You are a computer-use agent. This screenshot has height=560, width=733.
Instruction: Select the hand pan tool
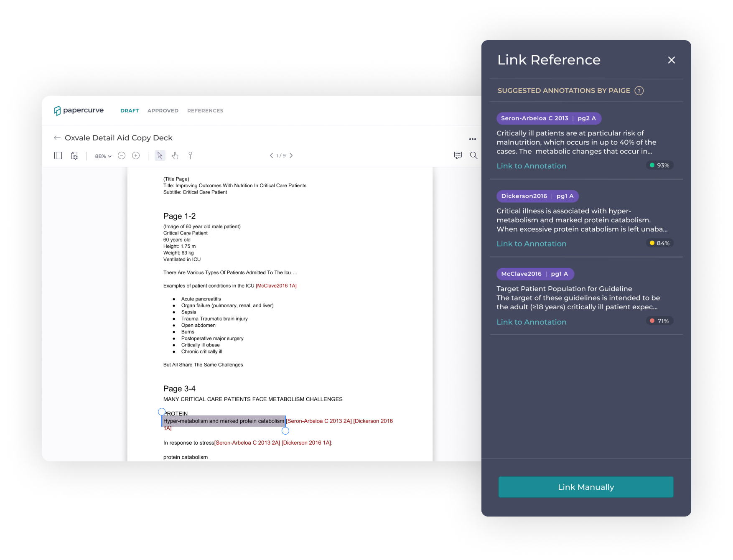pyautogui.click(x=175, y=155)
